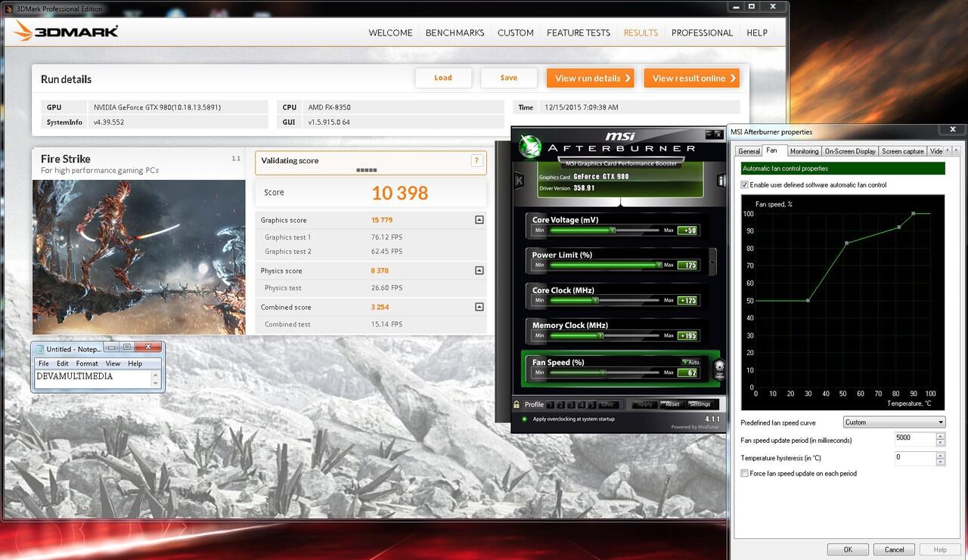Viewport: 968px width, 560px height.
Task: Collapse the Physics score section
Action: click(x=479, y=271)
